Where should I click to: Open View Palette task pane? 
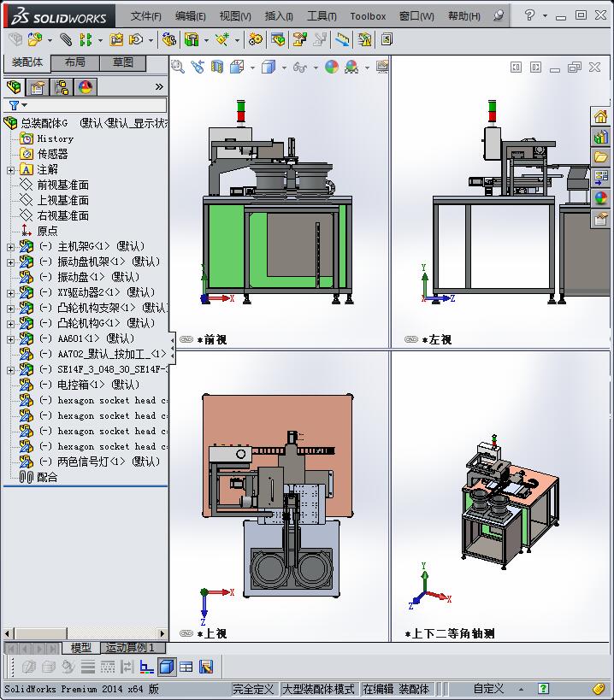(600, 177)
